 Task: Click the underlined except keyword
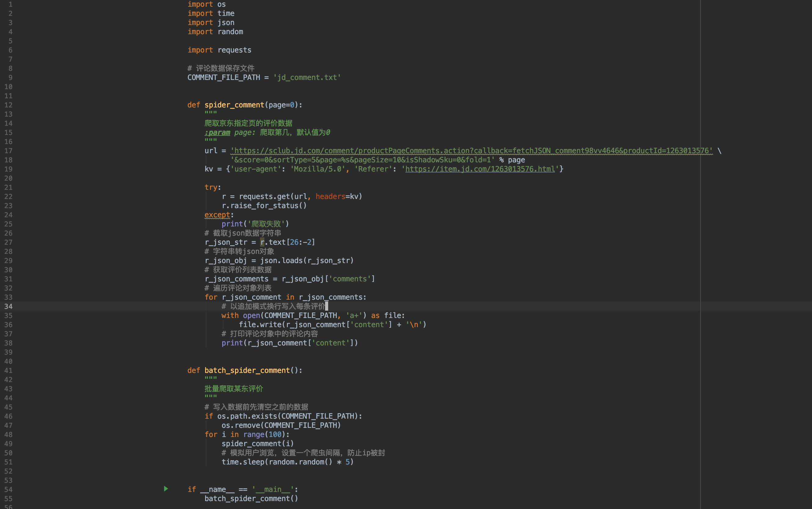point(217,215)
